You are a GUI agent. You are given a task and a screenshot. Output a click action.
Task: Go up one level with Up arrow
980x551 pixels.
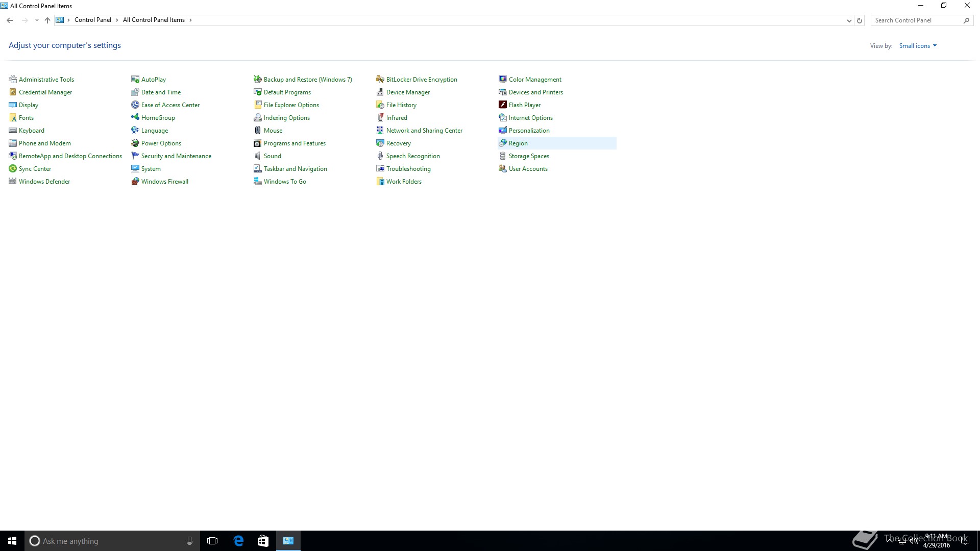47,20
